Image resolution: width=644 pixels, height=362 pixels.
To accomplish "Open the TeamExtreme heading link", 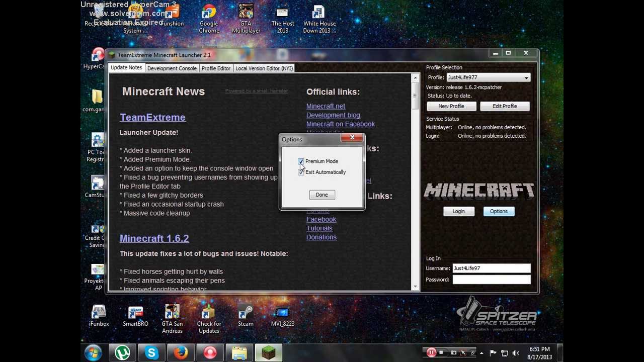I will pos(152,117).
